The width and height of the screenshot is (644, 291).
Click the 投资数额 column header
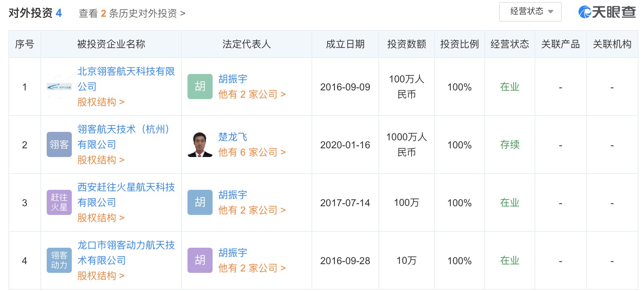[407, 44]
